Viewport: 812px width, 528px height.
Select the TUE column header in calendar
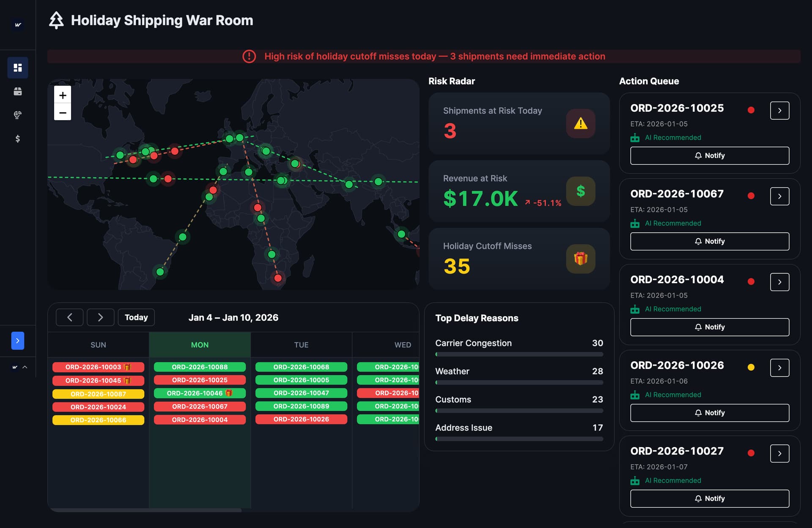click(x=301, y=345)
